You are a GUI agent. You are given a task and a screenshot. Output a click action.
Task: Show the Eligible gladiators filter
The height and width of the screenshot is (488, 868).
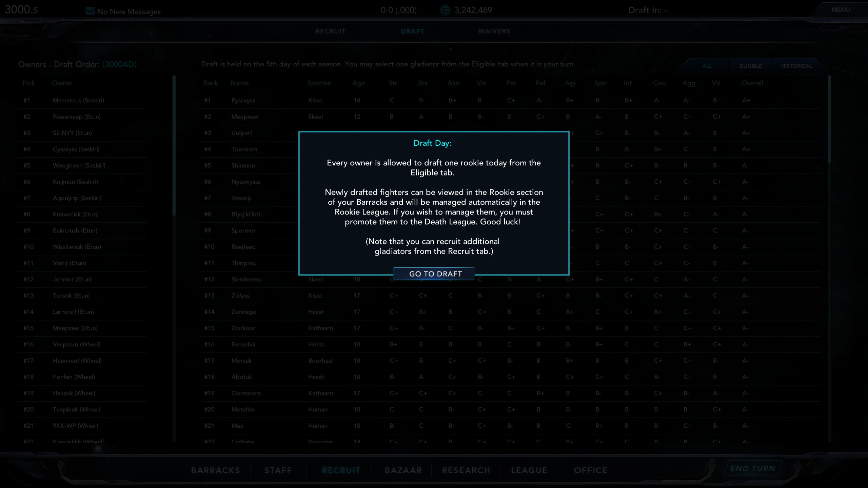coord(751,66)
